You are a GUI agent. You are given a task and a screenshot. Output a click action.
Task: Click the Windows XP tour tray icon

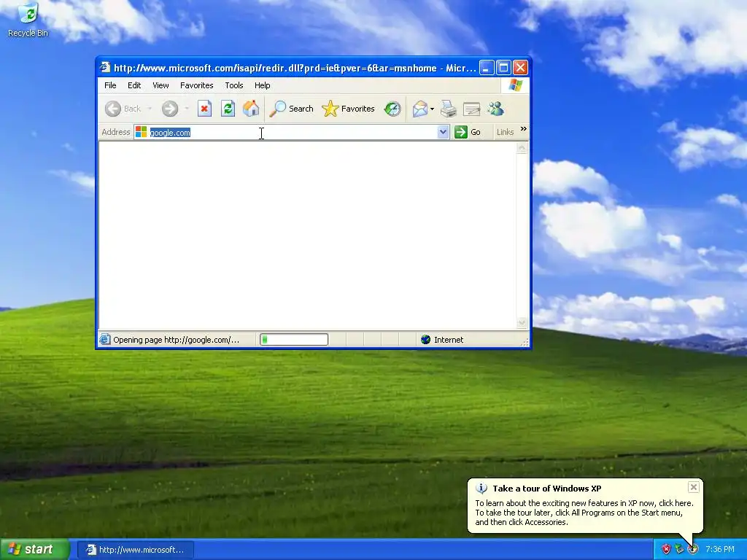pyautogui.click(x=693, y=549)
